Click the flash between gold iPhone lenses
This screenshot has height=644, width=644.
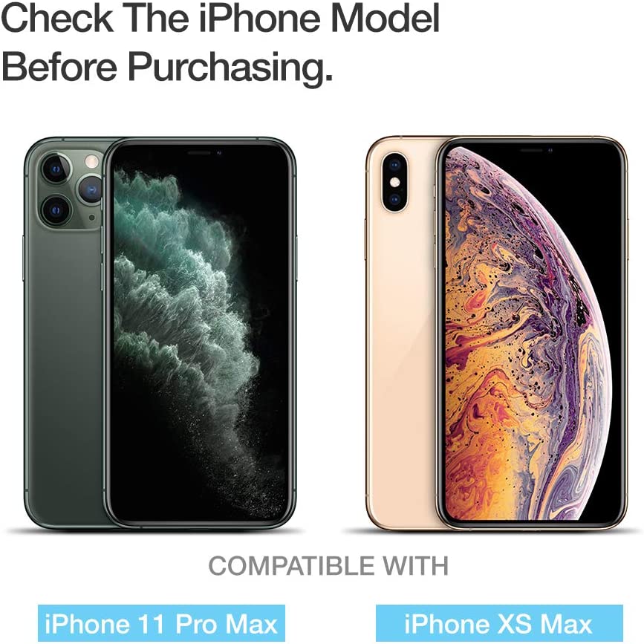[x=394, y=183]
